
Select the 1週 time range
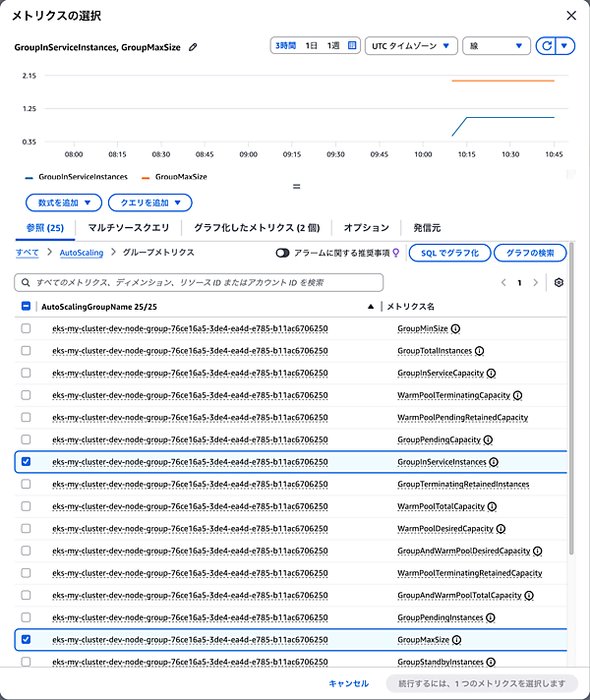coord(333,45)
